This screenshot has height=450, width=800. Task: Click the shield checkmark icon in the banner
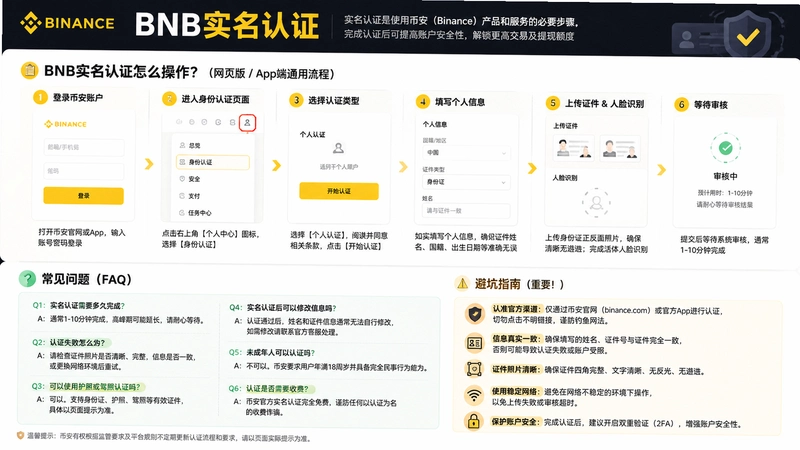click(x=747, y=36)
